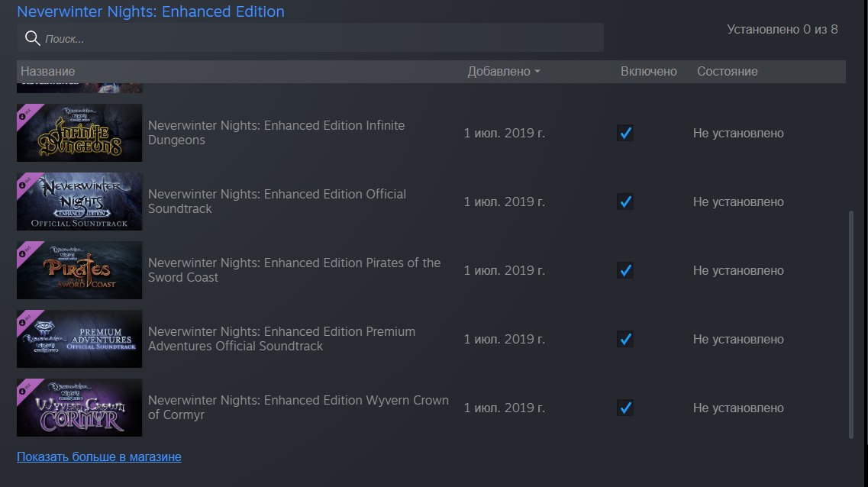Click the search magnifier icon

coord(33,38)
